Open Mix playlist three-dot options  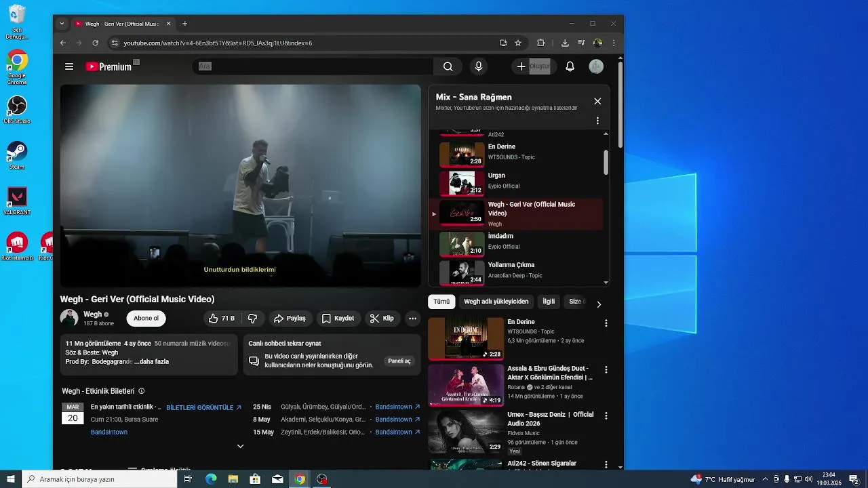pos(597,121)
